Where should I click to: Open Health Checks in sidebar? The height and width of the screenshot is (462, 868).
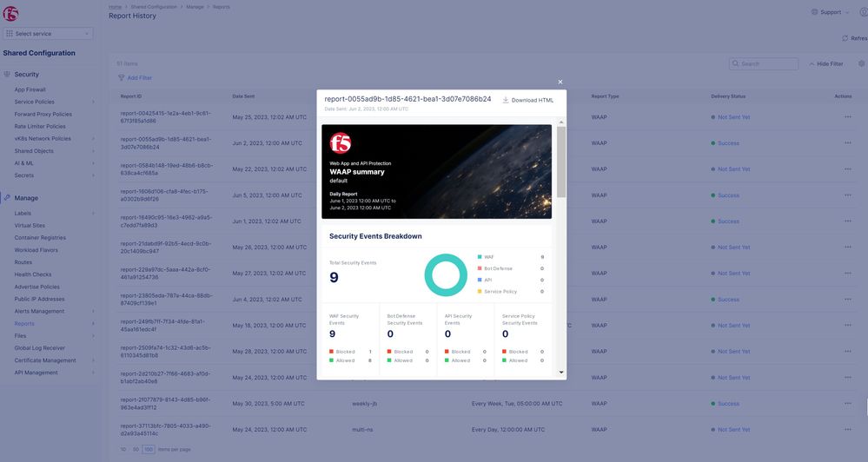(x=33, y=274)
